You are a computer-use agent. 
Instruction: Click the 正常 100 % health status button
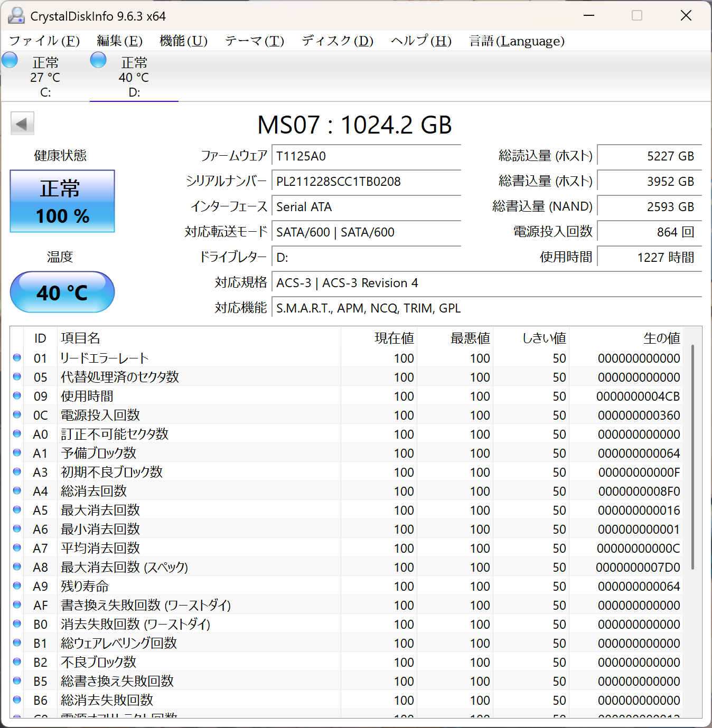pyautogui.click(x=62, y=201)
